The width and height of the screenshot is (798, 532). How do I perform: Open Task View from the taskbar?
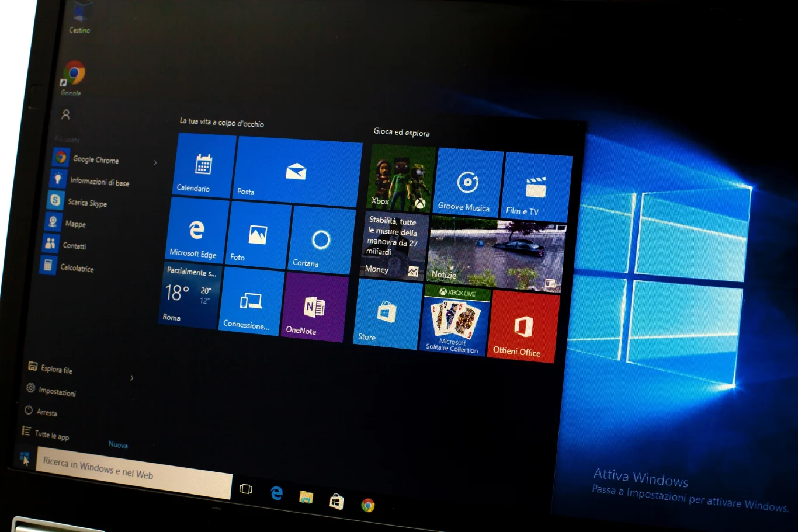247,491
